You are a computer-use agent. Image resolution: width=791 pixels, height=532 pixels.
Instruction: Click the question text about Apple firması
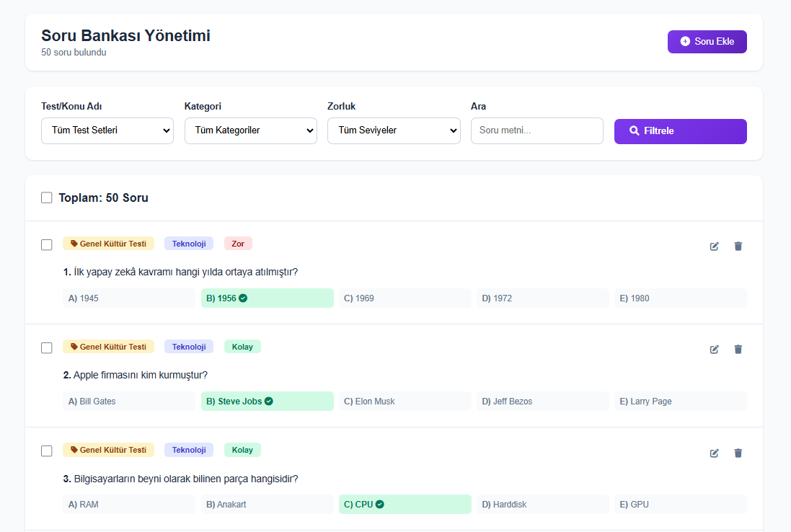point(135,375)
